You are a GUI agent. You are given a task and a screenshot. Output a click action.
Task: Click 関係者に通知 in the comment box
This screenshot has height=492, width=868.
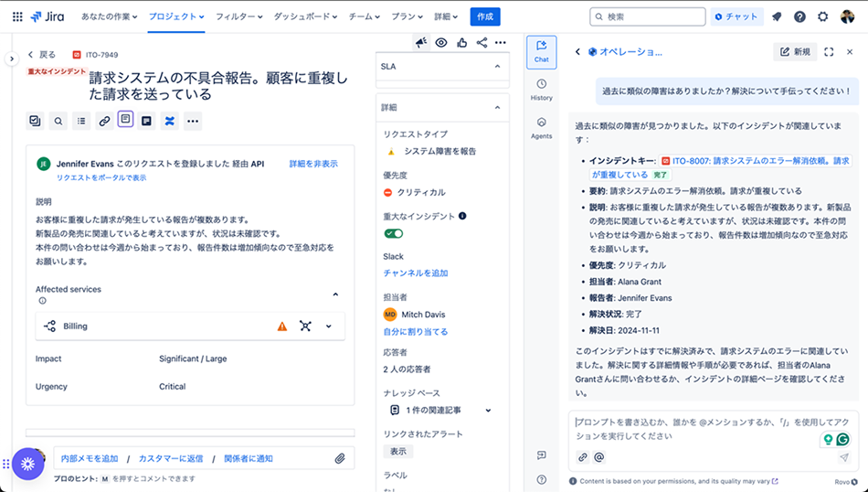pyautogui.click(x=248, y=459)
